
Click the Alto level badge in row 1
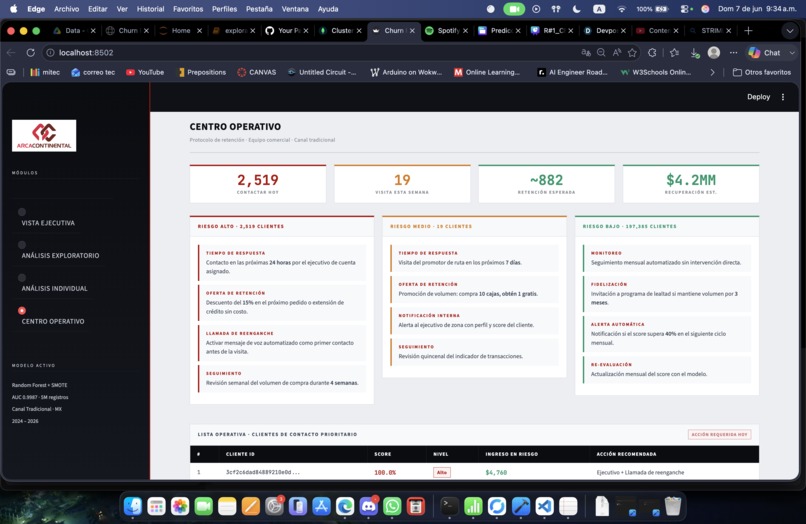click(442, 472)
